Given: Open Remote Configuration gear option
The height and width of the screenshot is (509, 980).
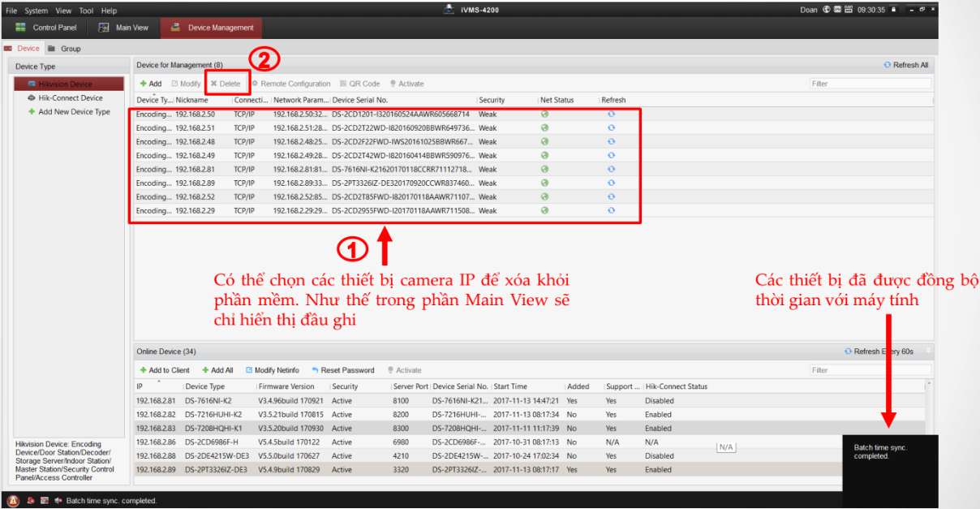Looking at the screenshot, I should pos(290,84).
